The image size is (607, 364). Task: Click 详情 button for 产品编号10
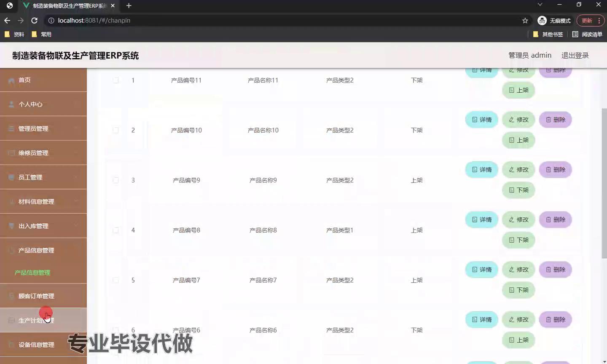[481, 120]
